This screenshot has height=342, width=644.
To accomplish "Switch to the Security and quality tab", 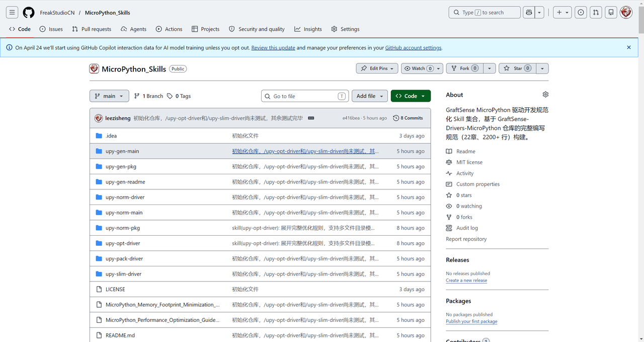I will 257,29.
